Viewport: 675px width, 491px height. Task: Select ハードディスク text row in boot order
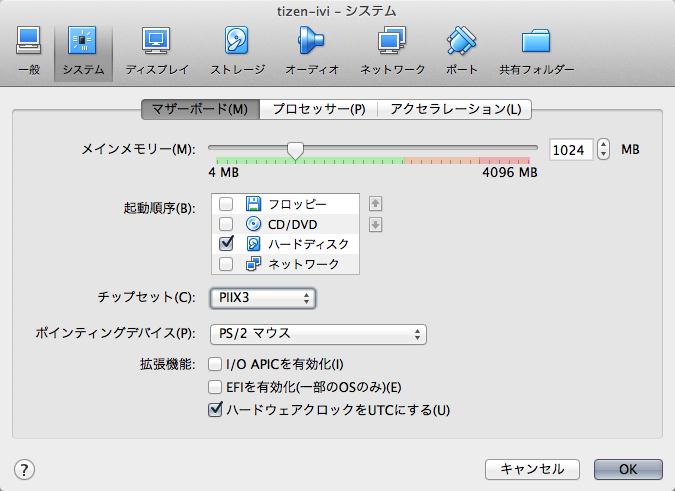308,244
